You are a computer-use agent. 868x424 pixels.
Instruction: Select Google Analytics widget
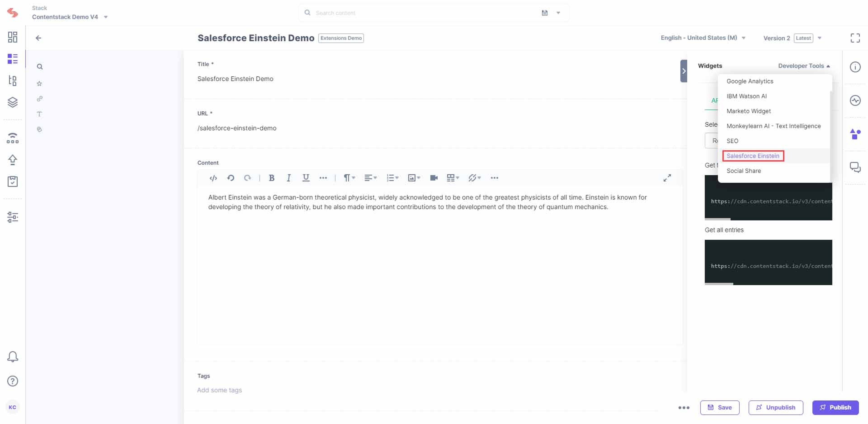coord(750,81)
